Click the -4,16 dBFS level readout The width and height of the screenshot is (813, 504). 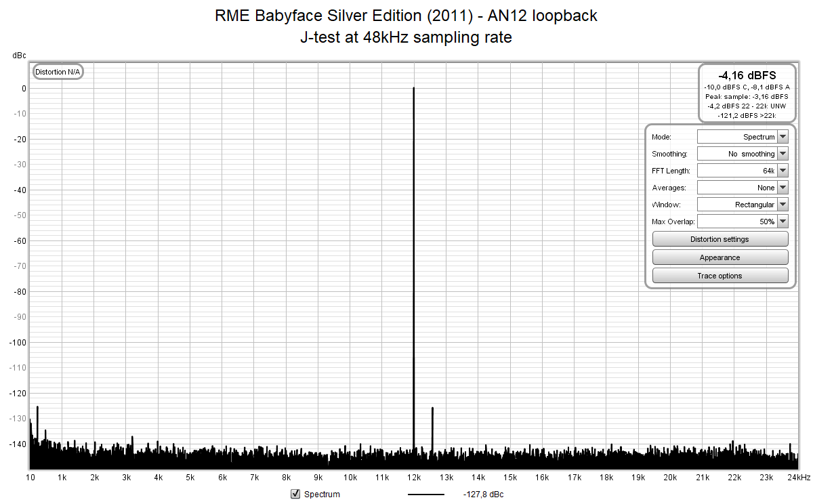point(747,75)
